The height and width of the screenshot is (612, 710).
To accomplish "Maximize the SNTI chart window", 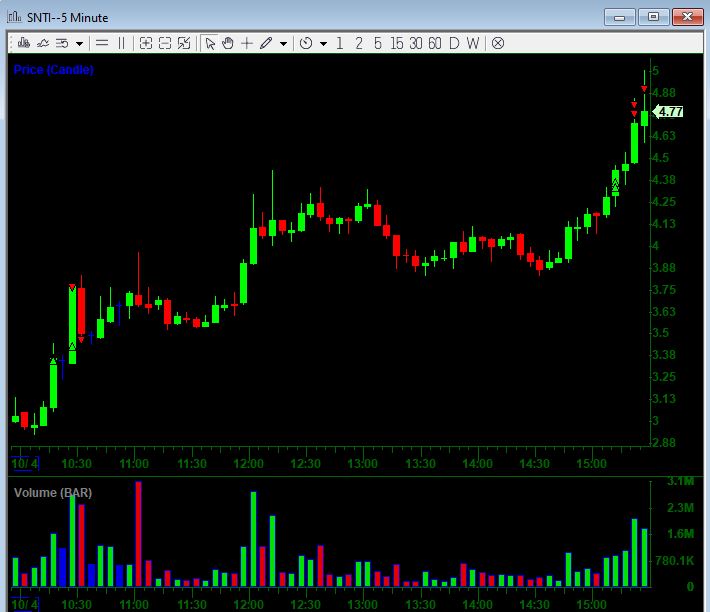I will (653, 17).
